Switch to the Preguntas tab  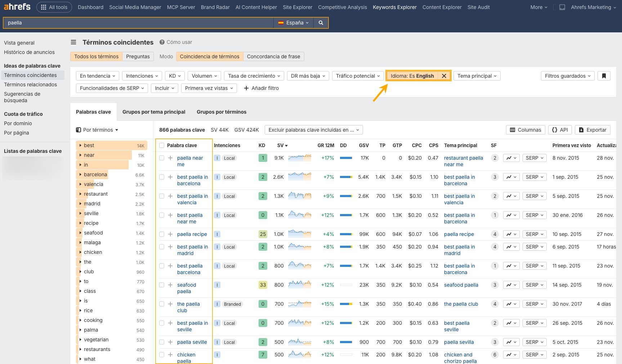(x=138, y=56)
